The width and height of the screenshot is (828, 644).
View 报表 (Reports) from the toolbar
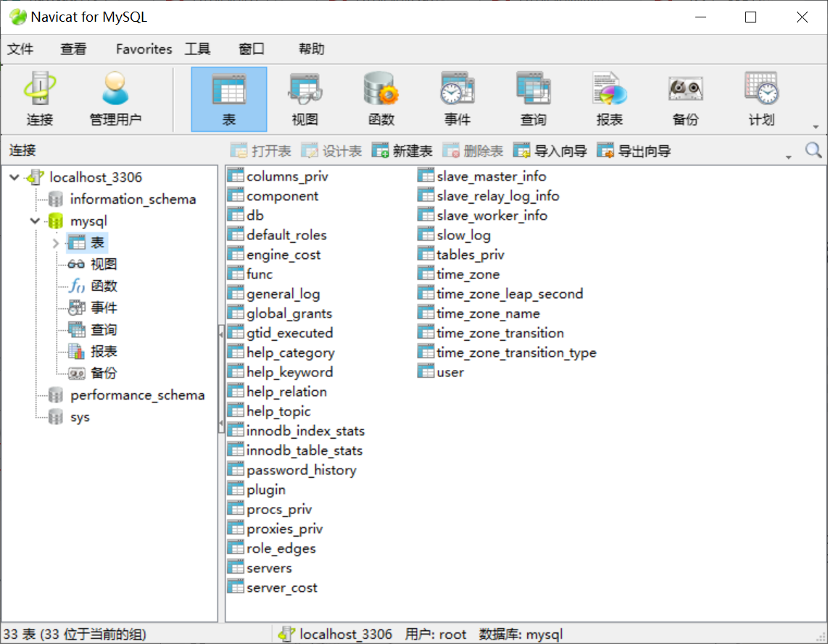[x=609, y=98]
